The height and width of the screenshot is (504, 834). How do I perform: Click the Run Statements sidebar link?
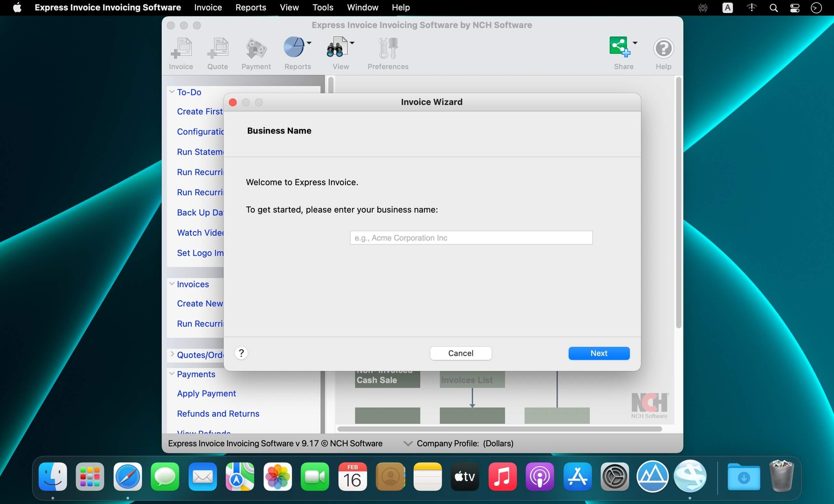point(201,152)
